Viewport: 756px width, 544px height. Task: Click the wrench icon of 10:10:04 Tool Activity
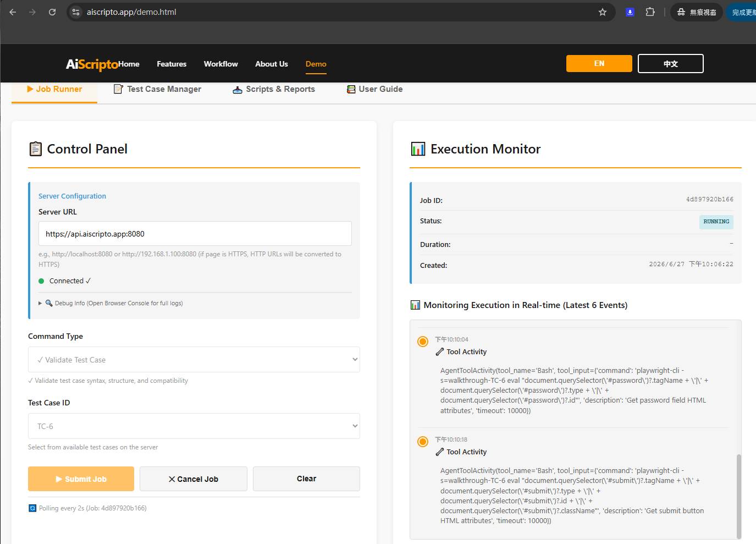440,352
